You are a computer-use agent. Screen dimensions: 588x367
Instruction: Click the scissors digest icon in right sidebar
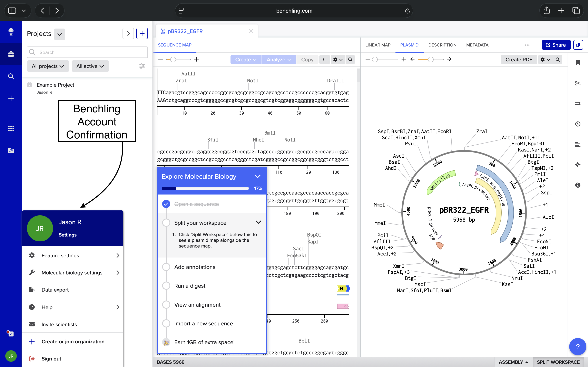pos(578,84)
